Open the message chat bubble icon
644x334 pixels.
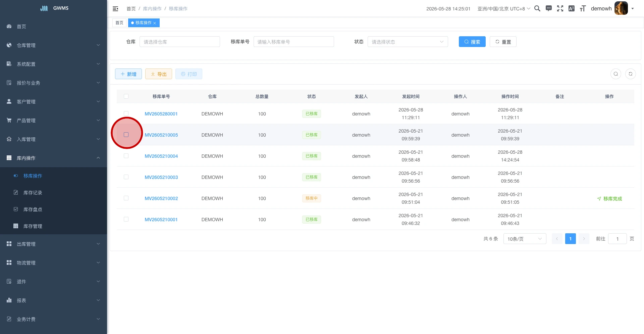549,8
